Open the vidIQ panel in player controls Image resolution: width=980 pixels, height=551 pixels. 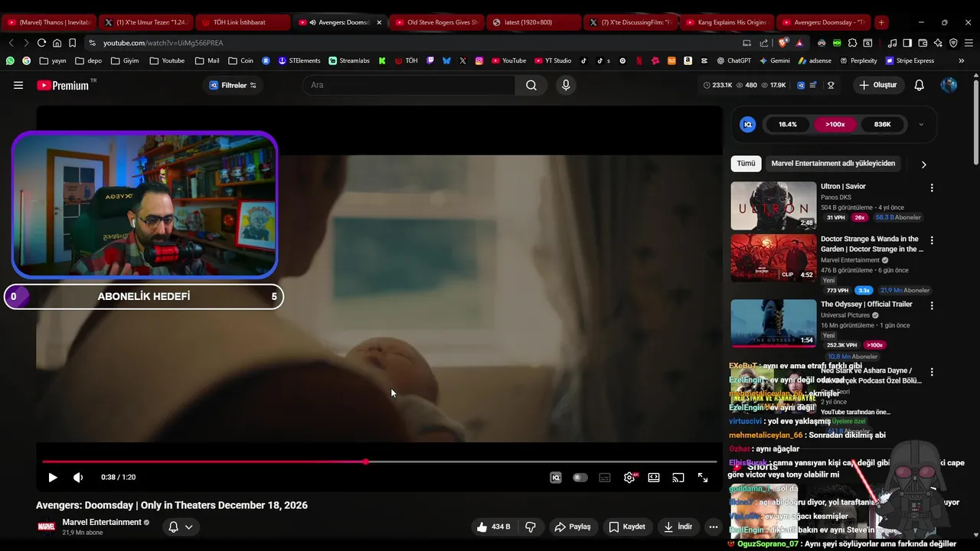pyautogui.click(x=556, y=478)
